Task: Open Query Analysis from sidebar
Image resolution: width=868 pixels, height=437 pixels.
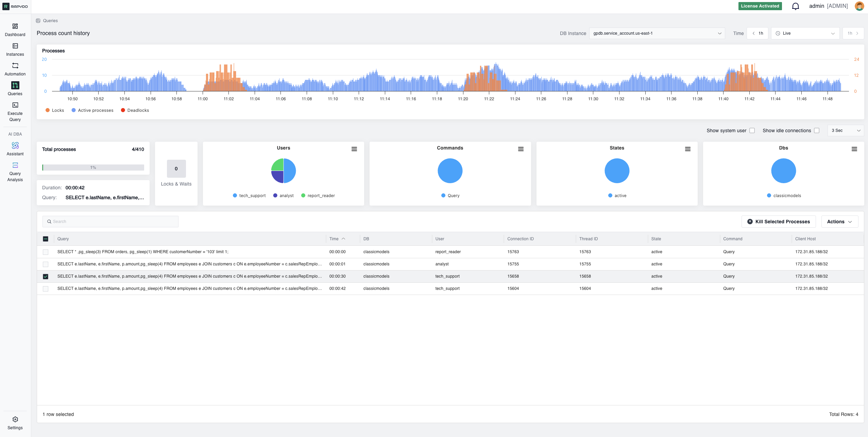Action: (x=15, y=165)
